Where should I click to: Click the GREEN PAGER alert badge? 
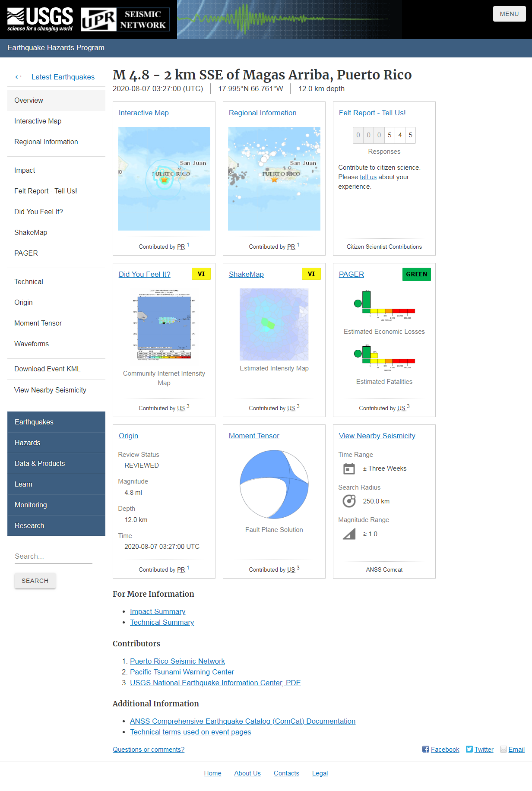pyautogui.click(x=417, y=274)
